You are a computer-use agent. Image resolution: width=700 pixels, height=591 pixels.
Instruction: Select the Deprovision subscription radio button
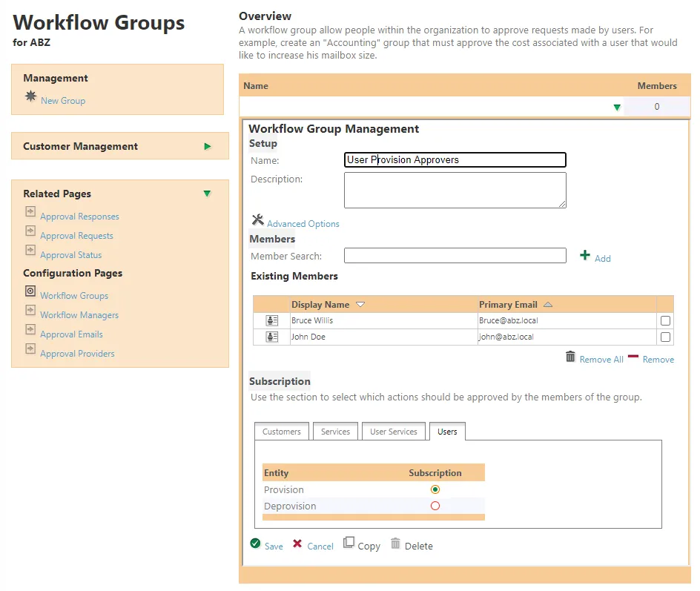(435, 506)
